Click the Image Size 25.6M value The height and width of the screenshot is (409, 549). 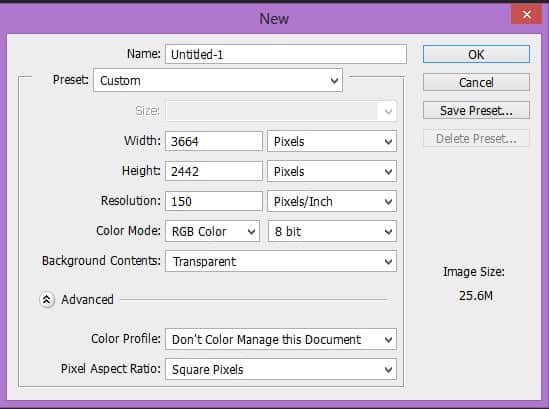[475, 296]
